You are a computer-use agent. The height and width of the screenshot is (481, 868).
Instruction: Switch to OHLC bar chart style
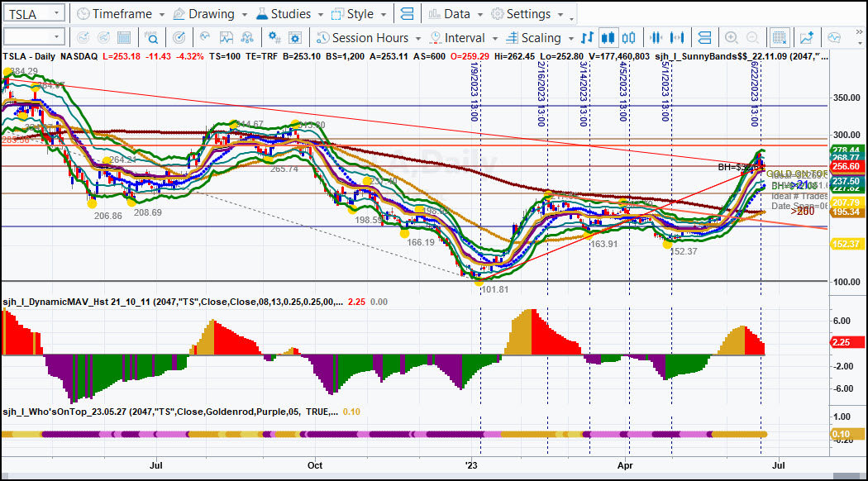pos(587,38)
